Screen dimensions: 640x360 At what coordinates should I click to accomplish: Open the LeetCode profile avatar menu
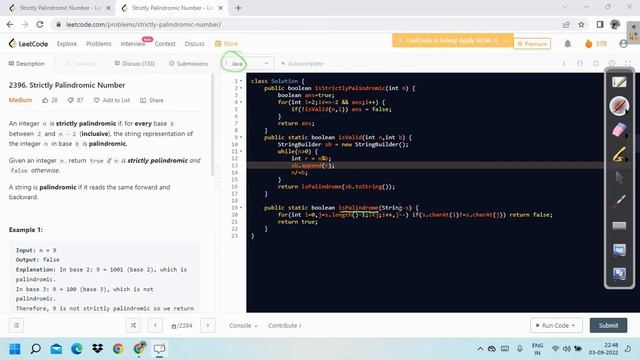[x=623, y=44]
